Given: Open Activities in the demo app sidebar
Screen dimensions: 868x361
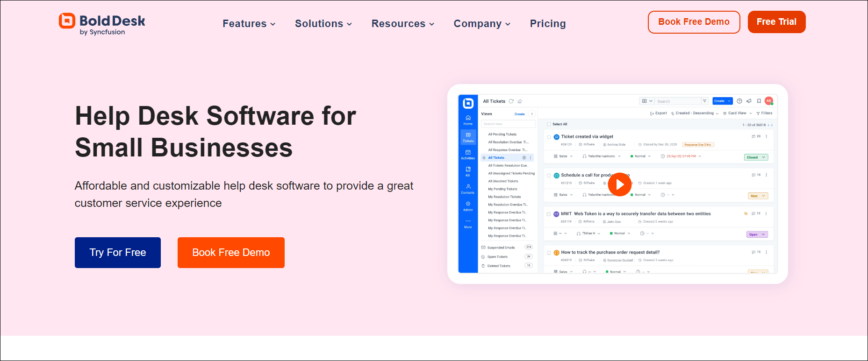Looking at the screenshot, I should pyautogui.click(x=468, y=155).
